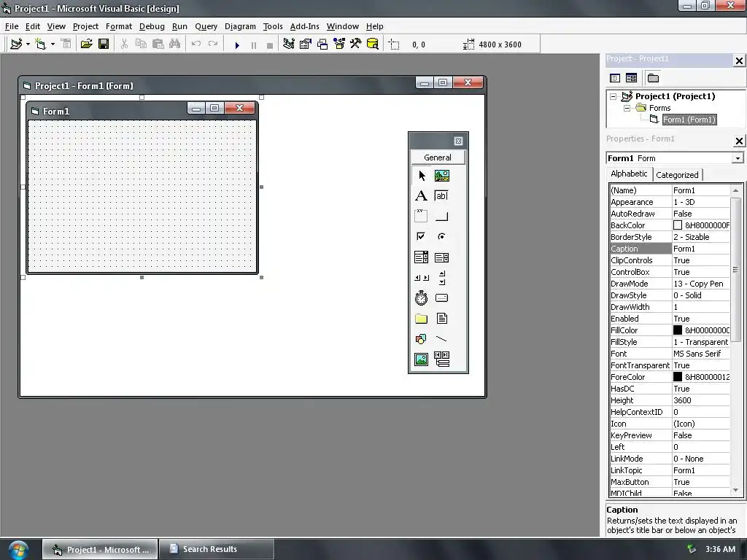
Task: Open the Project menu
Action: click(85, 27)
